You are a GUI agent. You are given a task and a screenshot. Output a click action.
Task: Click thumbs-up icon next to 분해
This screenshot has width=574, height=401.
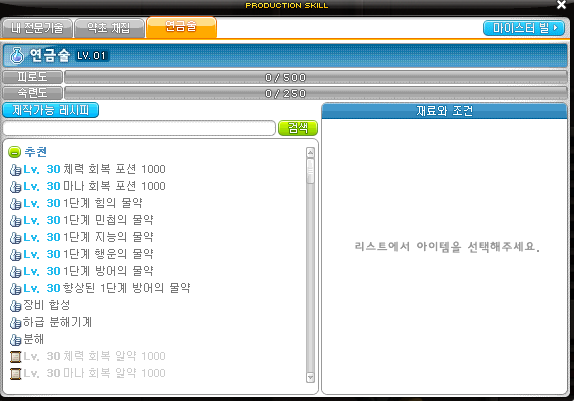(15, 340)
